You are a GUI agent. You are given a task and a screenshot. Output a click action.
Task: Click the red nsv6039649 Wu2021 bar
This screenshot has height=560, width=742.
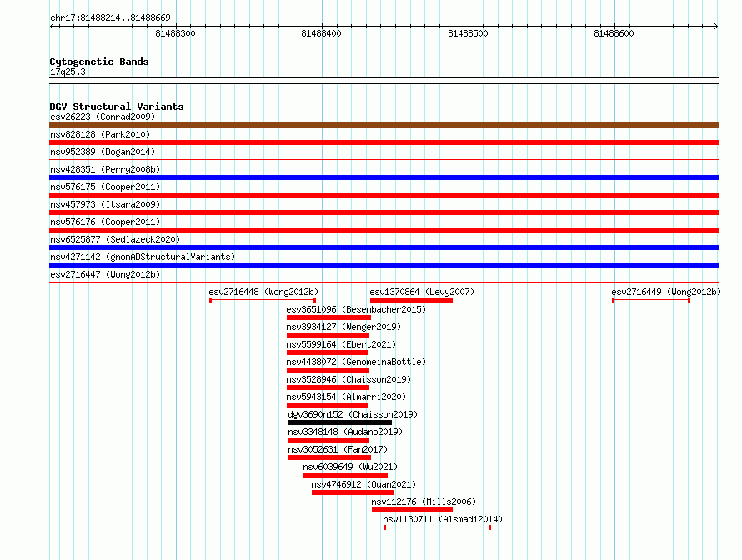pyautogui.click(x=345, y=475)
